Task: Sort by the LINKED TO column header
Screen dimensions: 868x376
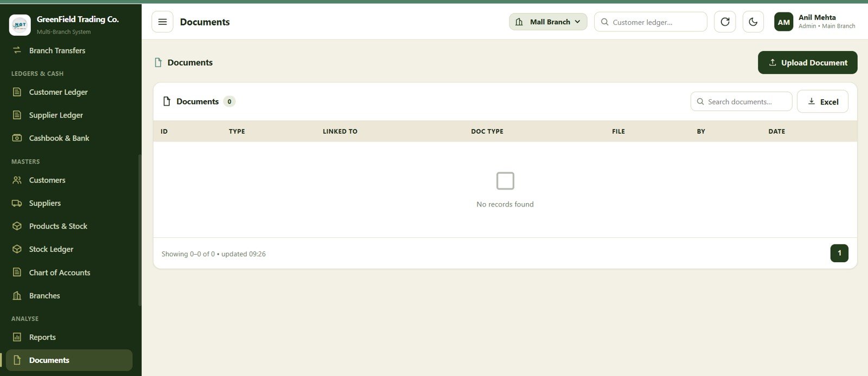Action: tap(340, 132)
